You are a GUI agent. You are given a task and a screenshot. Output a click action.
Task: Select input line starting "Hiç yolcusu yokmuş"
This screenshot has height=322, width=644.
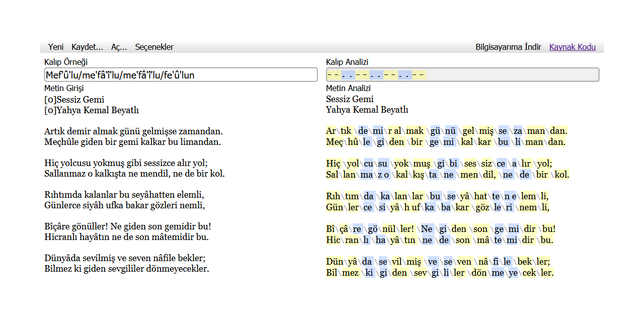tap(126, 164)
